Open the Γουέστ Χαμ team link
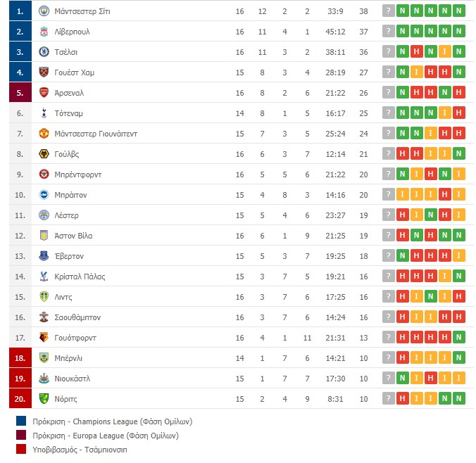Viewport: 476px width, 463px height. [75, 72]
